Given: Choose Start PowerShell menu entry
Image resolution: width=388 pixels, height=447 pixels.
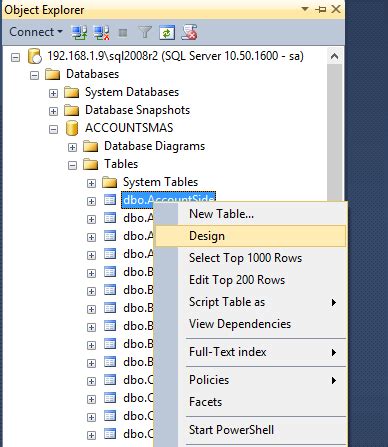Looking at the screenshot, I should (x=251, y=430).
